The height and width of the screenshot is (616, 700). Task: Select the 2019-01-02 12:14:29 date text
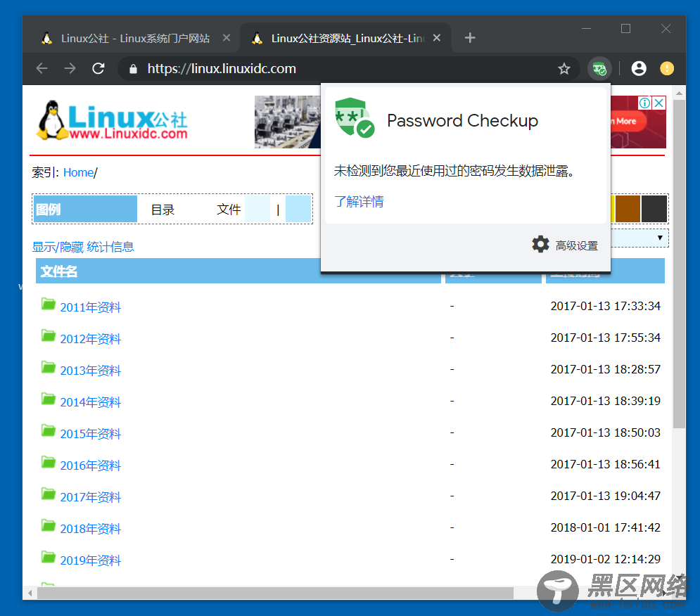[605, 559]
